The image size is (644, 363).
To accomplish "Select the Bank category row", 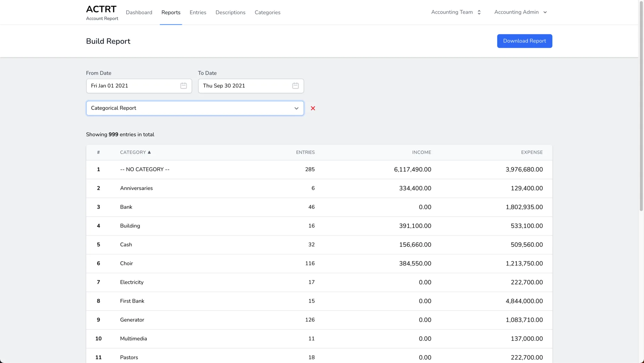I will pos(319,207).
